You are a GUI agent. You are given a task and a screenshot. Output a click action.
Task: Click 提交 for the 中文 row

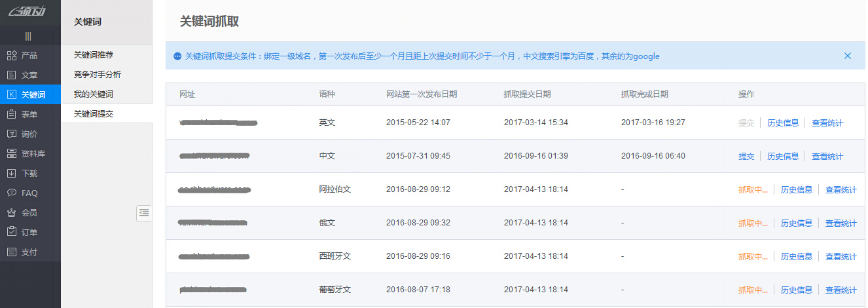point(746,157)
